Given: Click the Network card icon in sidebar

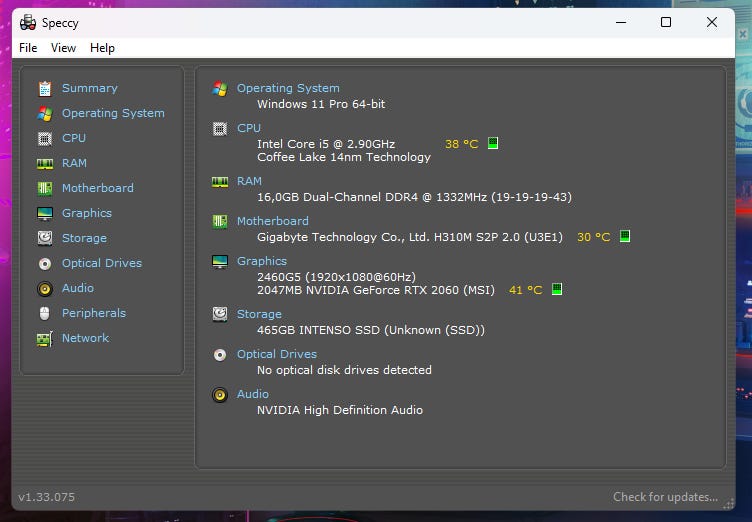Looking at the screenshot, I should pyautogui.click(x=45, y=339).
